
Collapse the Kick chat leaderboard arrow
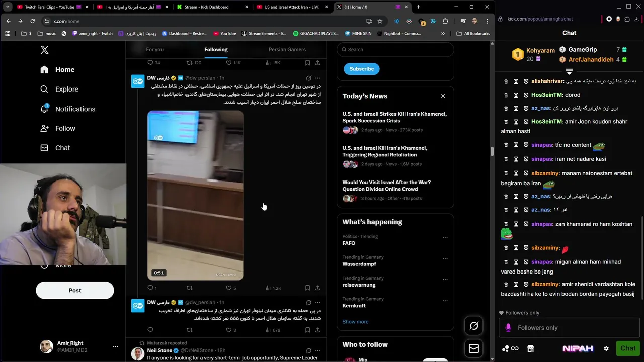[569, 72]
